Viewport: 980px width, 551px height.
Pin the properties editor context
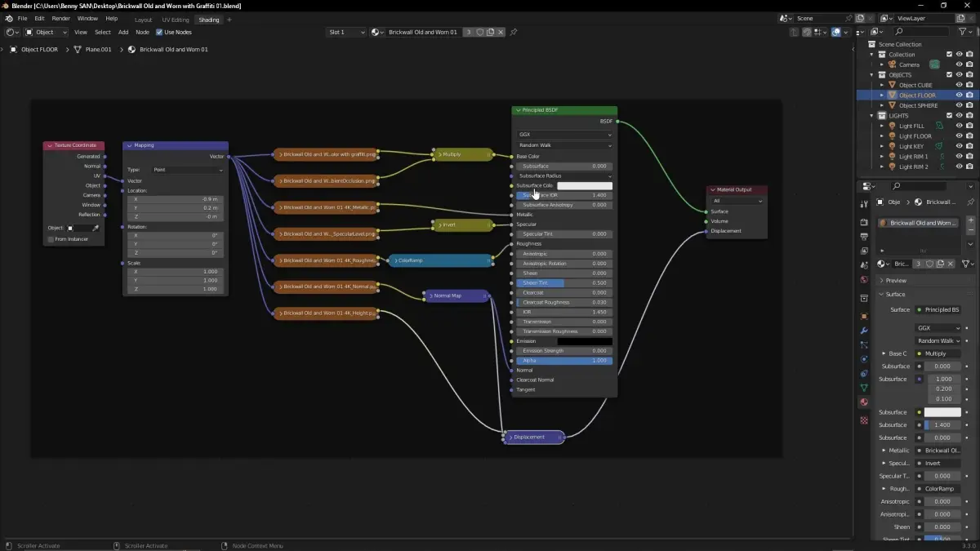click(x=970, y=202)
